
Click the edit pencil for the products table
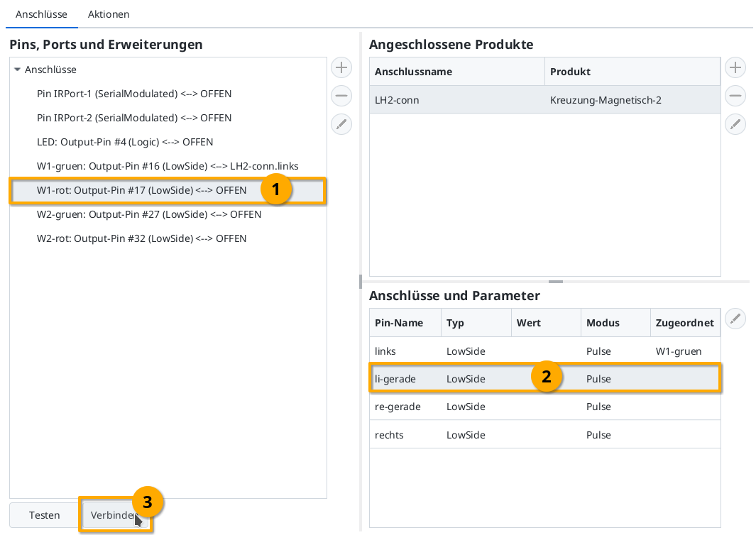click(735, 124)
